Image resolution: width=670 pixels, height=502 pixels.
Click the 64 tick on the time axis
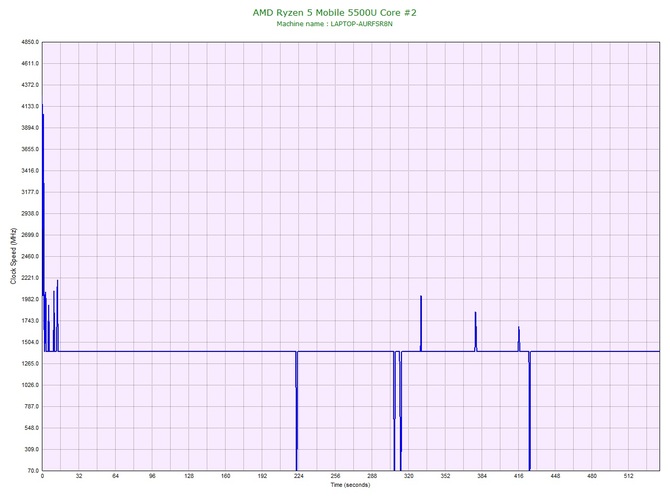[115, 476]
